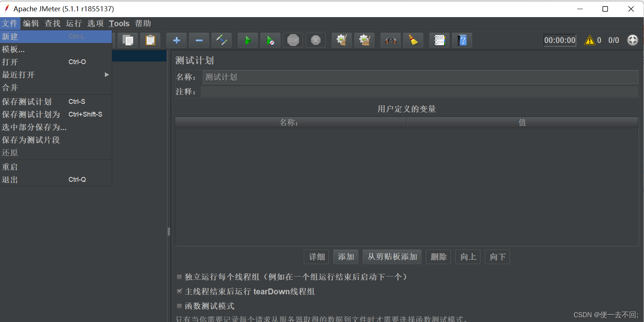The height and width of the screenshot is (322, 644).
Task: Click the 用户定义的变量 heading
Action: pos(407,109)
